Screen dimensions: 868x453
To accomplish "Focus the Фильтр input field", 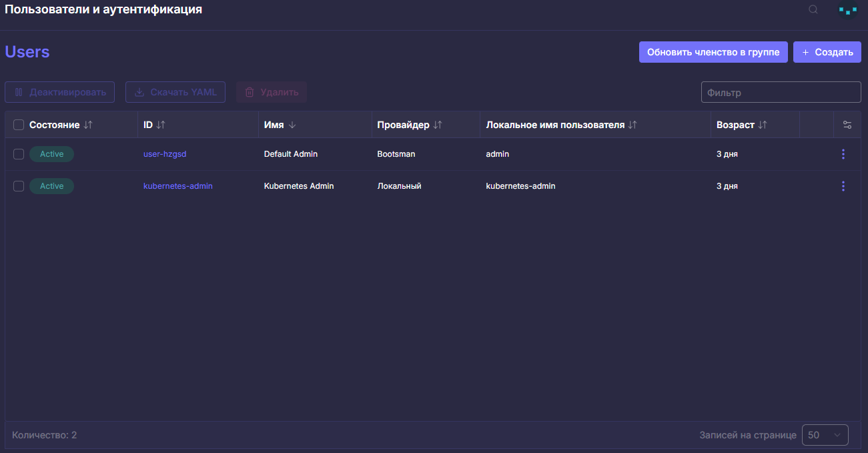I will click(x=781, y=92).
